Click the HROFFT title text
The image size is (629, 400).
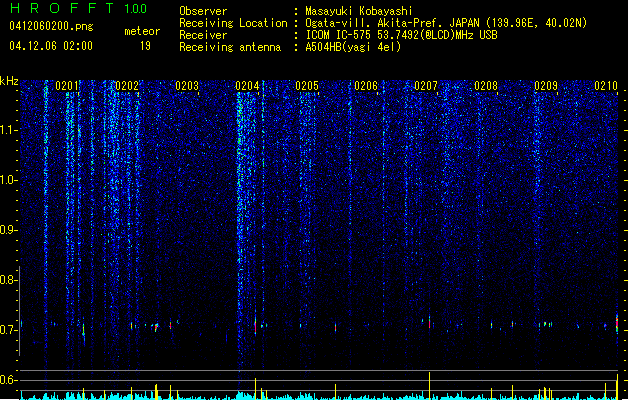pyautogui.click(x=62, y=8)
